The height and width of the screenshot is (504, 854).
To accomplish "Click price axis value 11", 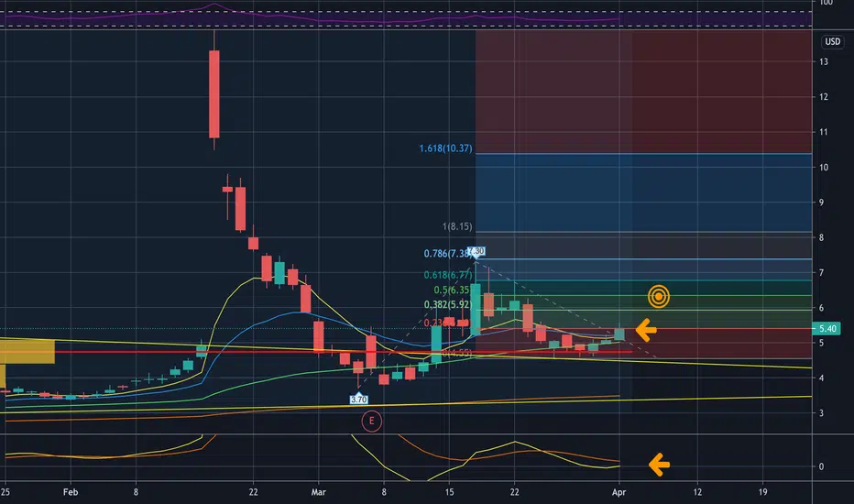I will 824,132.
